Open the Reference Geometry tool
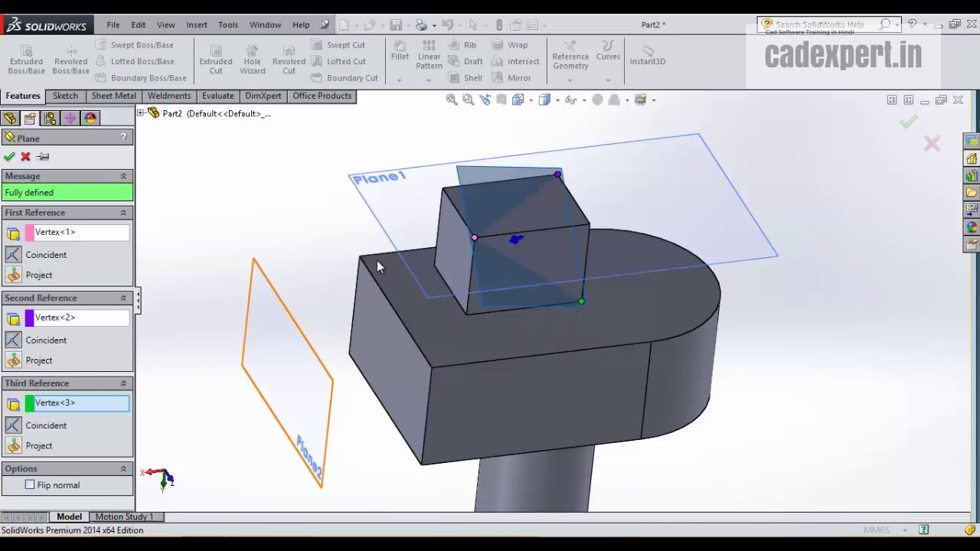This screenshot has height=551, width=980. point(570,55)
